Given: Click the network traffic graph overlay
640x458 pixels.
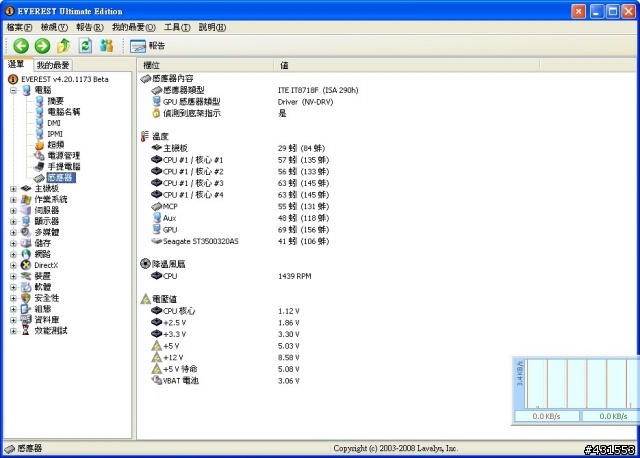Looking at the screenshot, I should tap(576, 390).
